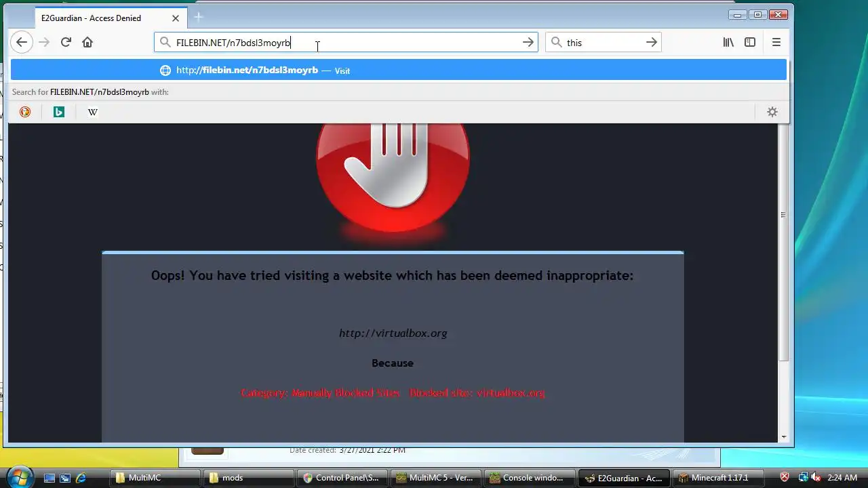Click the network tray icon
868x488 pixels.
pyautogui.click(x=803, y=477)
